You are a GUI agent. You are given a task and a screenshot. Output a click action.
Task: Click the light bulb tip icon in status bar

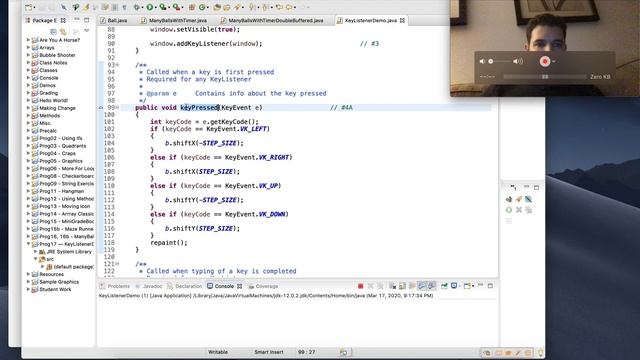[541, 352]
